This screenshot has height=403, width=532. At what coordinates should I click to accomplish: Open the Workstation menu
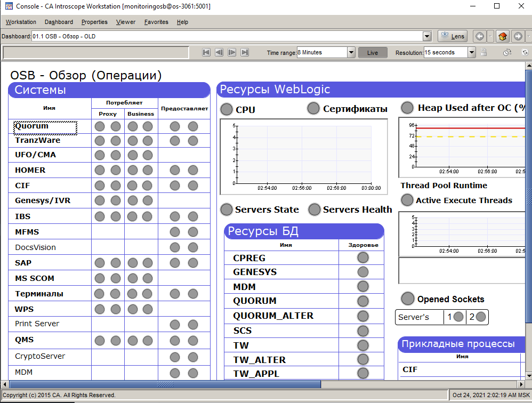pos(21,22)
